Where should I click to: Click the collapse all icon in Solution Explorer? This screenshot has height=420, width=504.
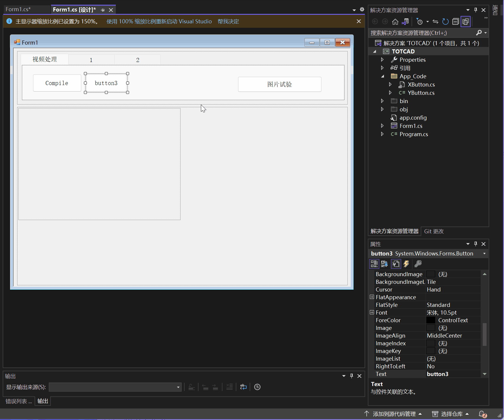[x=456, y=22]
